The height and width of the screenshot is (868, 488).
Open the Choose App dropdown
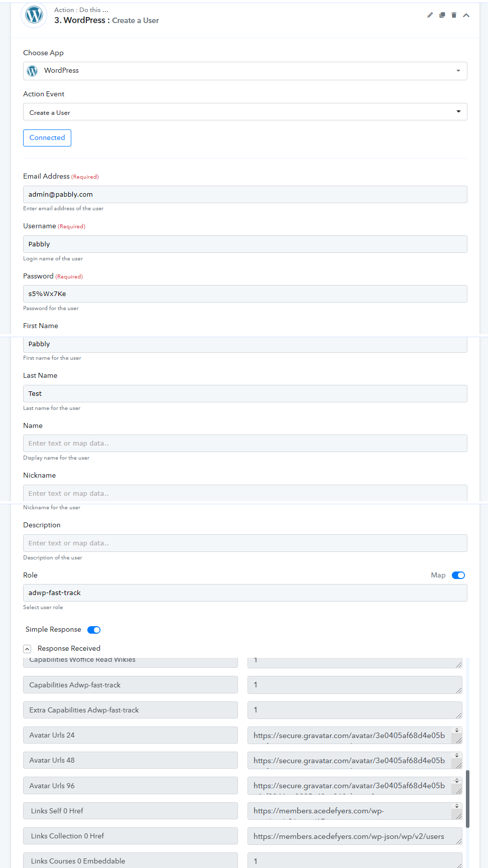tap(458, 71)
